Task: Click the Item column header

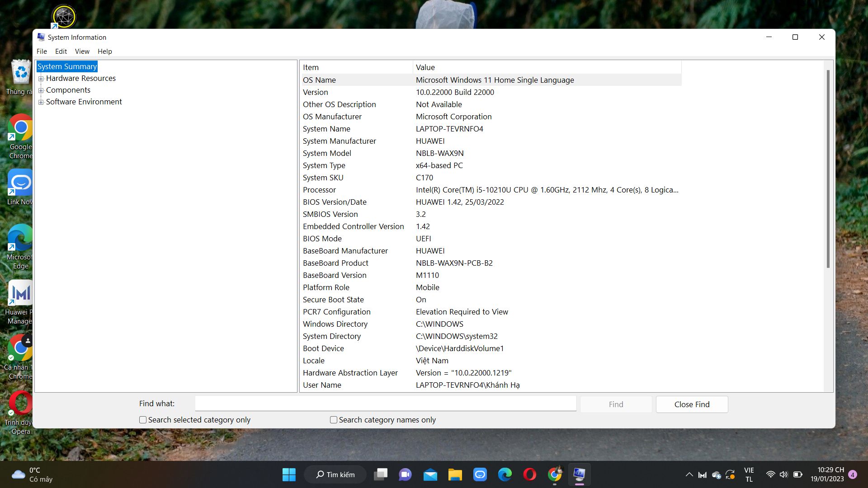Action: (x=357, y=67)
